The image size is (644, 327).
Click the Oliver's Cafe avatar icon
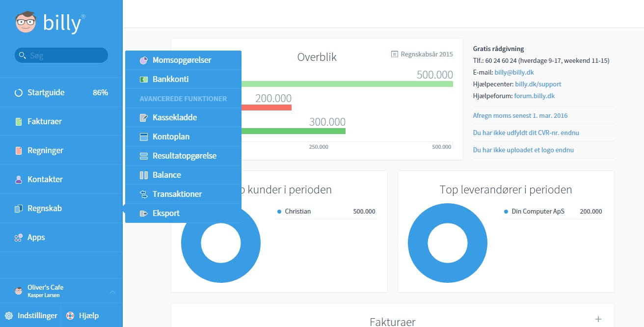tap(19, 291)
